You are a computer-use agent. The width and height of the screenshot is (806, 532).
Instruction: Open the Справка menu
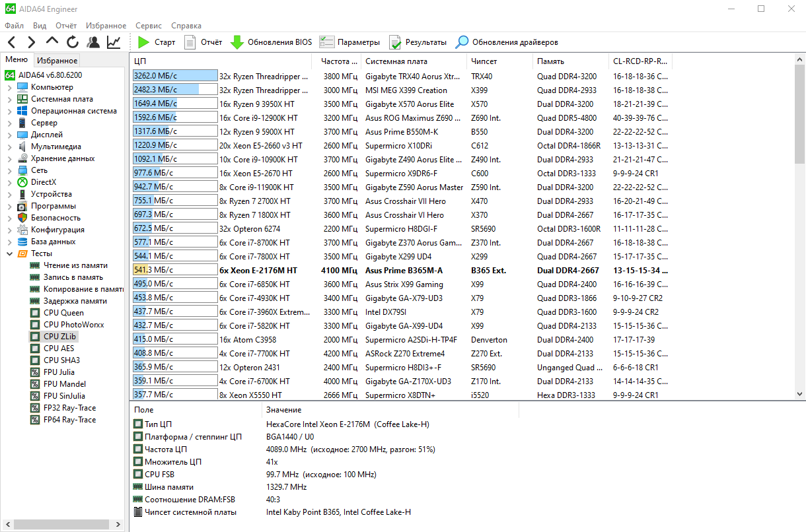tap(186, 26)
